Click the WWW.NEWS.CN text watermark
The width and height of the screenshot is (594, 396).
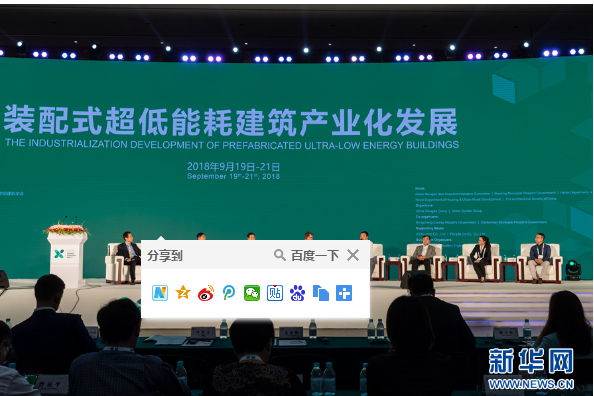pyautogui.click(x=531, y=384)
